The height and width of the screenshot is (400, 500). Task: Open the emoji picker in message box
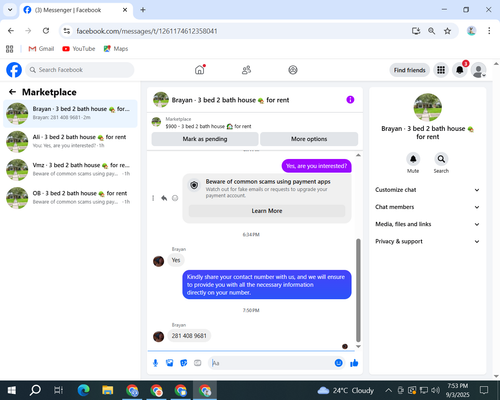pyautogui.click(x=338, y=363)
